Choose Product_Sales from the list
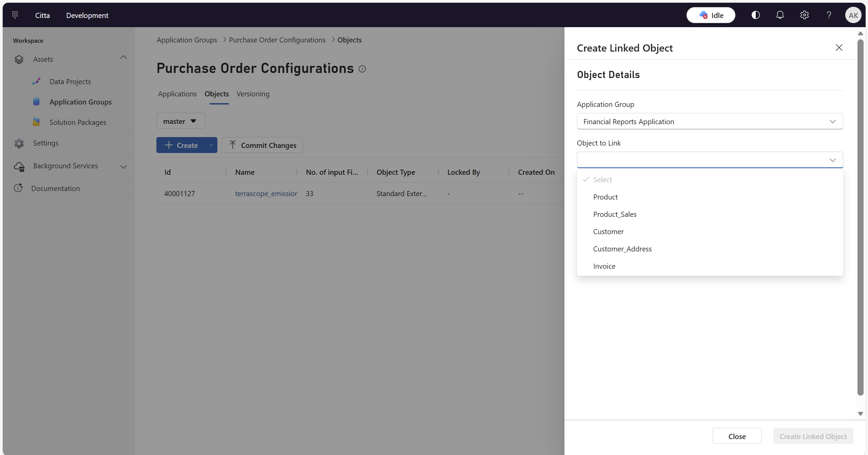 pos(615,214)
